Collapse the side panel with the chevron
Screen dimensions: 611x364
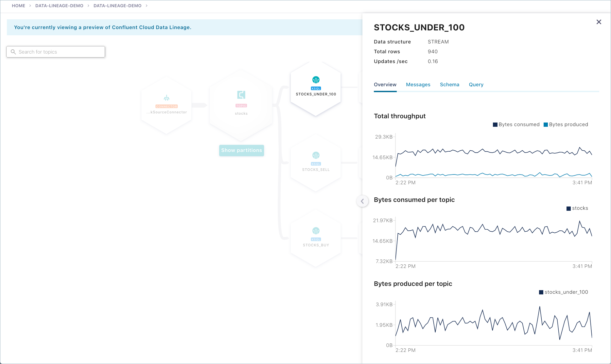tap(362, 201)
